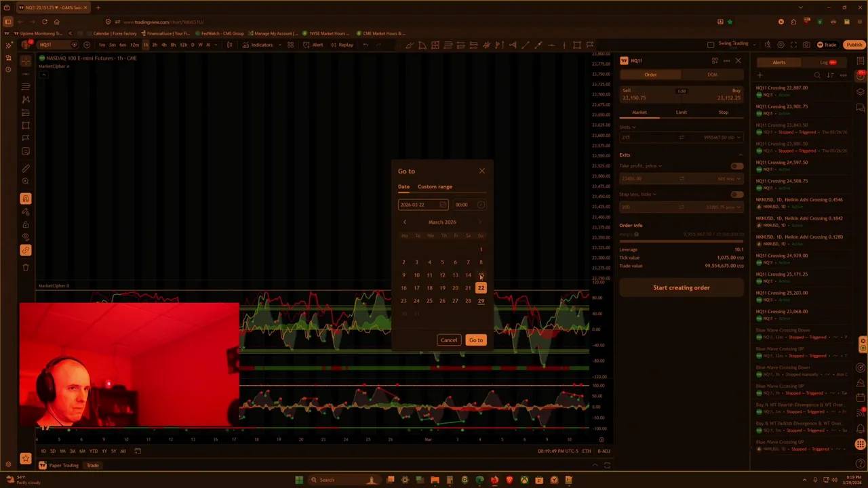The width and height of the screenshot is (868, 488).
Task: Select the zoom in magnifier tool
Action: [26, 181]
